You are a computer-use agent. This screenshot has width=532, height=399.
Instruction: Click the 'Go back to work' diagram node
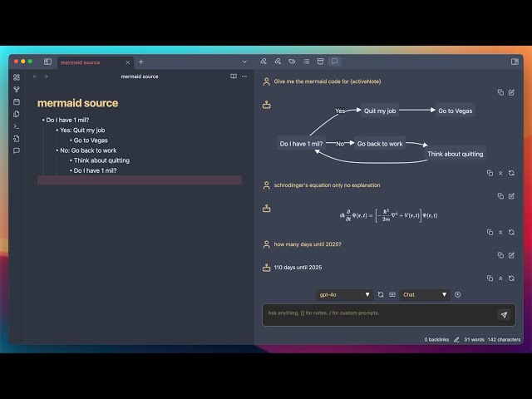click(380, 144)
